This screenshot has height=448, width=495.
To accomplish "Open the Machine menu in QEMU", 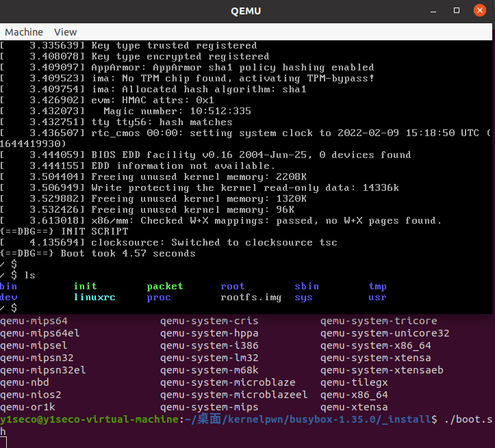I will [24, 32].
